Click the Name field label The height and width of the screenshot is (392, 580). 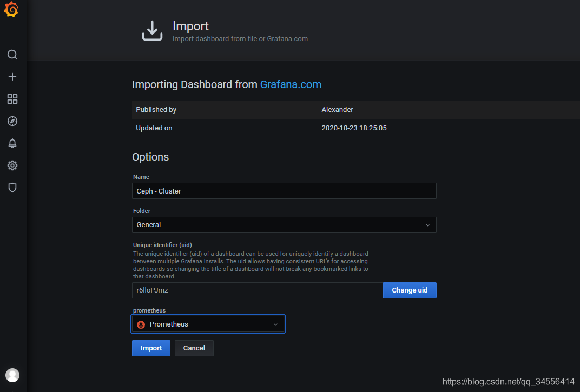click(141, 177)
